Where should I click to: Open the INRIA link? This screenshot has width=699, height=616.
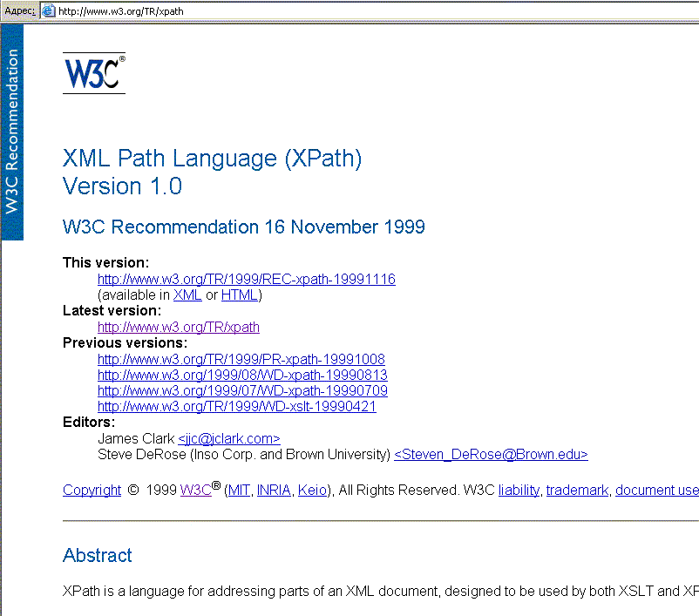click(x=274, y=490)
